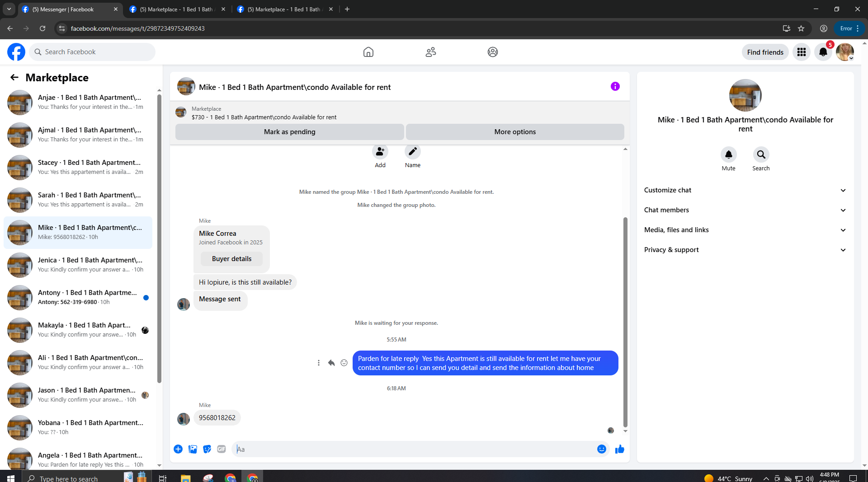
Task: Switch to the third Marketplace tab
Action: point(285,9)
